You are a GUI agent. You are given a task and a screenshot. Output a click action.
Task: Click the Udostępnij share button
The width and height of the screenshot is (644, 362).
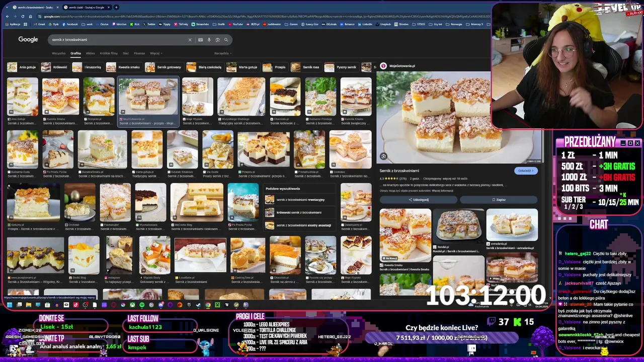[x=419, y=200]
